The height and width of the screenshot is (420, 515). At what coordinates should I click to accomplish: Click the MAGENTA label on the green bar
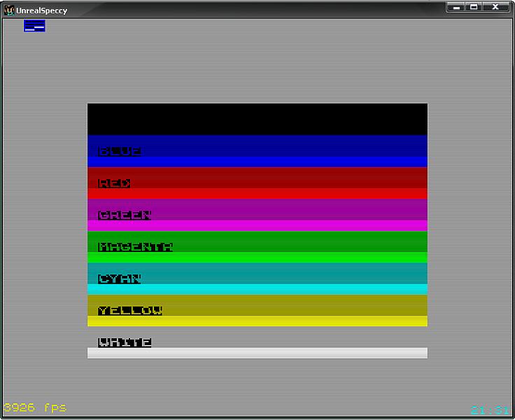point(135,247)
